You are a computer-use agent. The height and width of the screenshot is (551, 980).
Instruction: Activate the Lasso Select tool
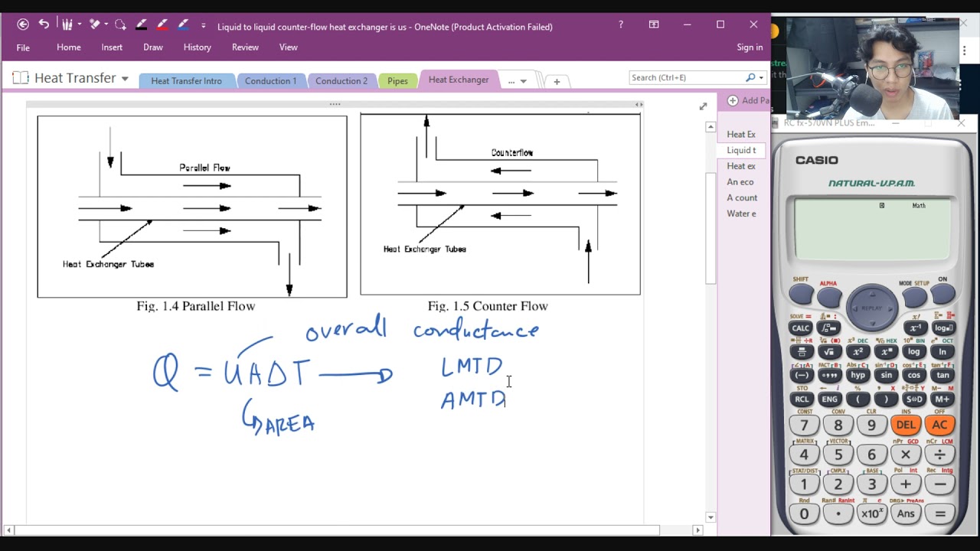coord(120,24)
